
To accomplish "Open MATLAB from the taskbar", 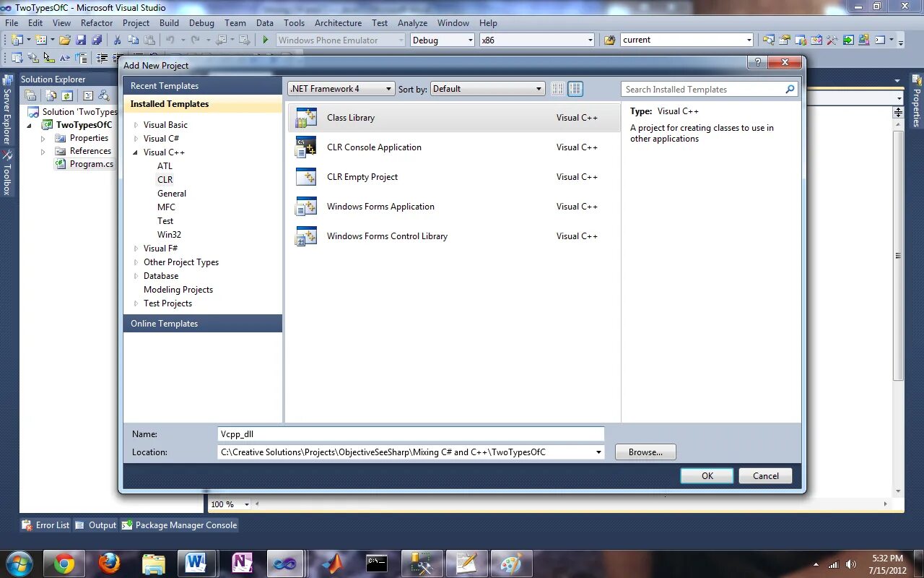I will (332, 564).
